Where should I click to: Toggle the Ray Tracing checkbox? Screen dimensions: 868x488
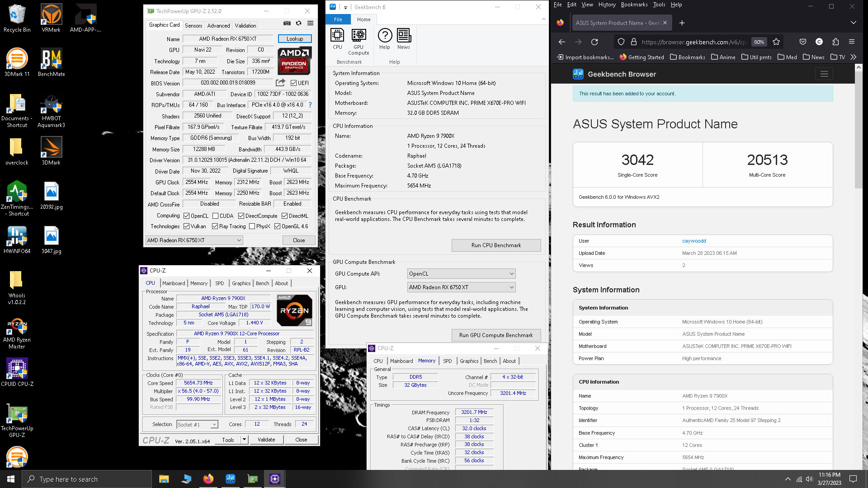[x=215, y=226]
